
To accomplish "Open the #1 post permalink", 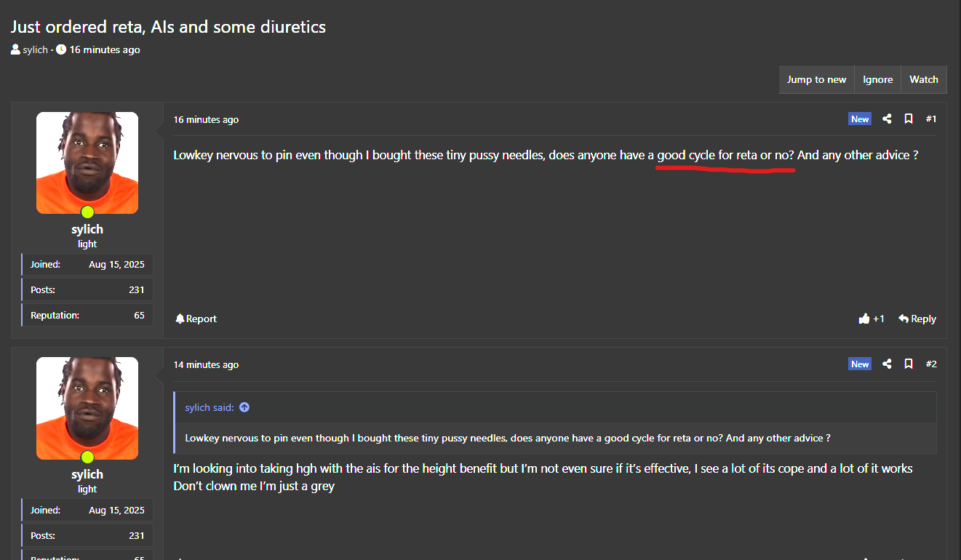I will (931, 119).
